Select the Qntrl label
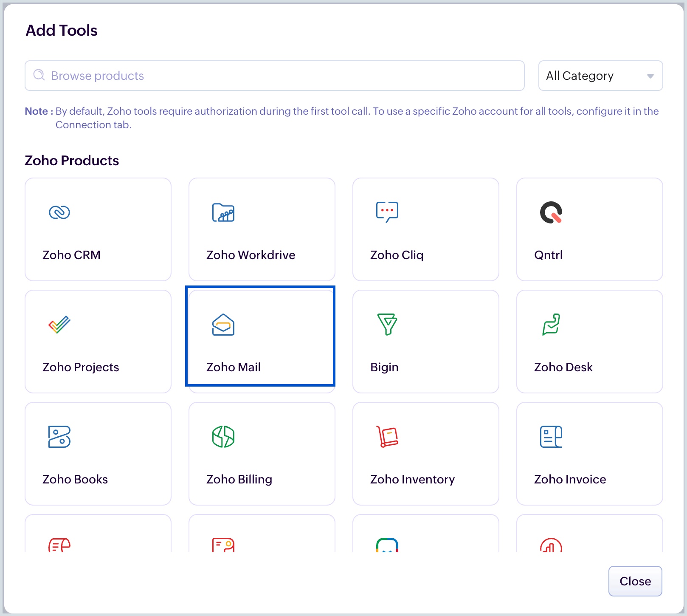This screenshot has width=687, height=616. (x=549, y=255)
